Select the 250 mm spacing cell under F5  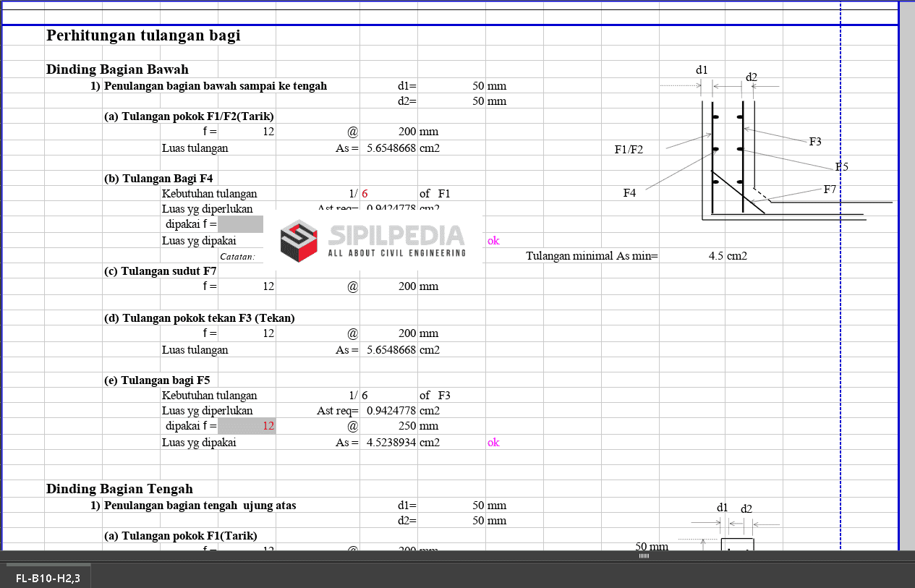389,426
